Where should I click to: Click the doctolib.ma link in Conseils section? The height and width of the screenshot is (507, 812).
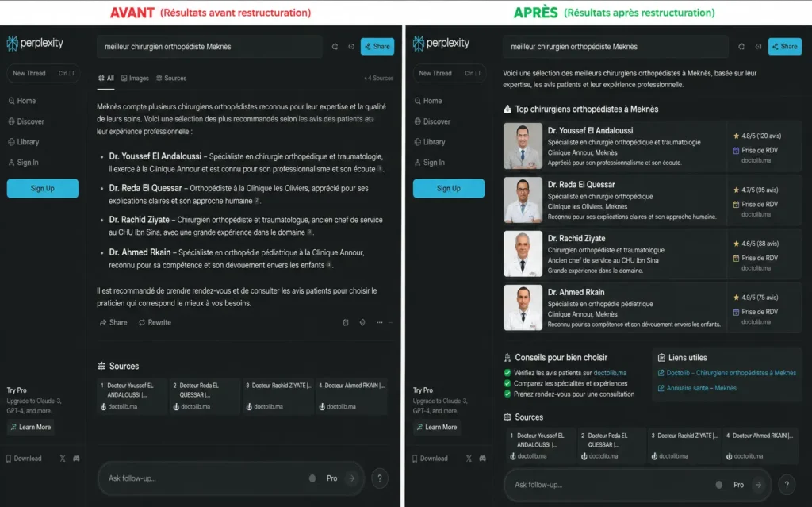(610, 373)
